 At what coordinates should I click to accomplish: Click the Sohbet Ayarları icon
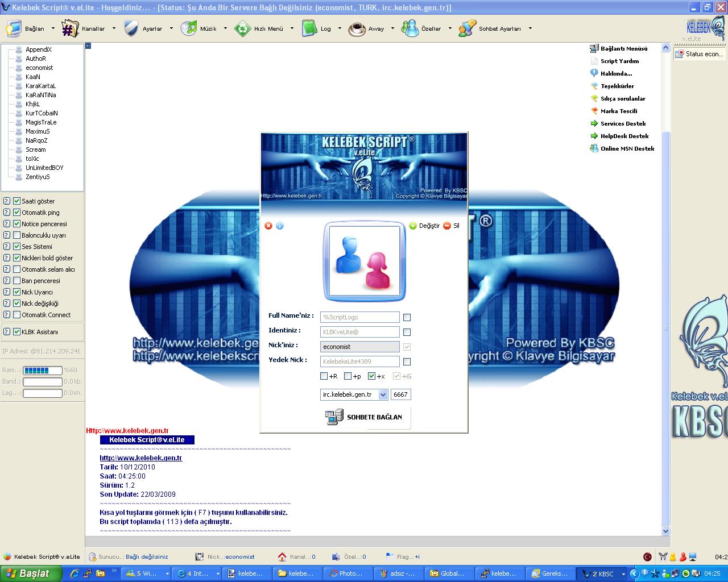tap(467, 28)
